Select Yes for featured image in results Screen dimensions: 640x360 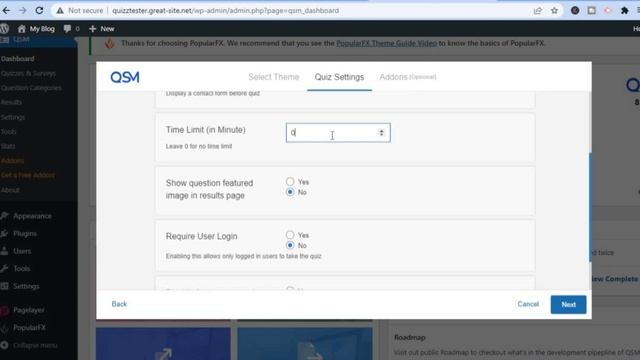click(290, 182)
